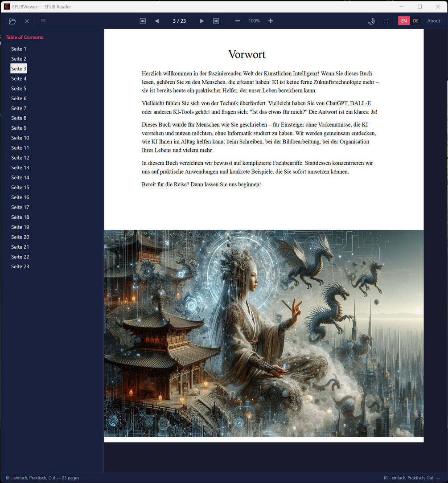448x483 pixels.
Task: Click the 100% zoom level label
Action: pos(254,21)
